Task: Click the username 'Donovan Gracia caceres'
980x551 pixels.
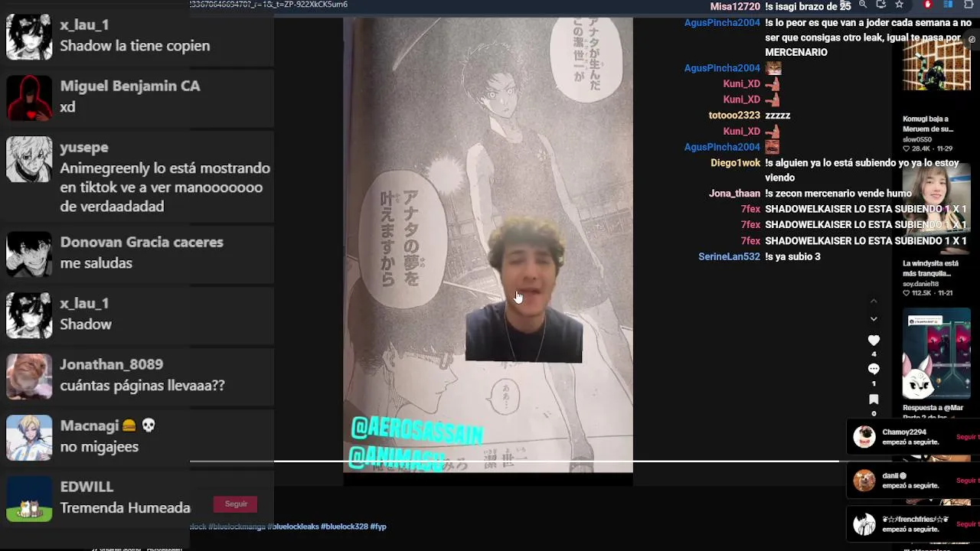Action: [x=142, y=242]
